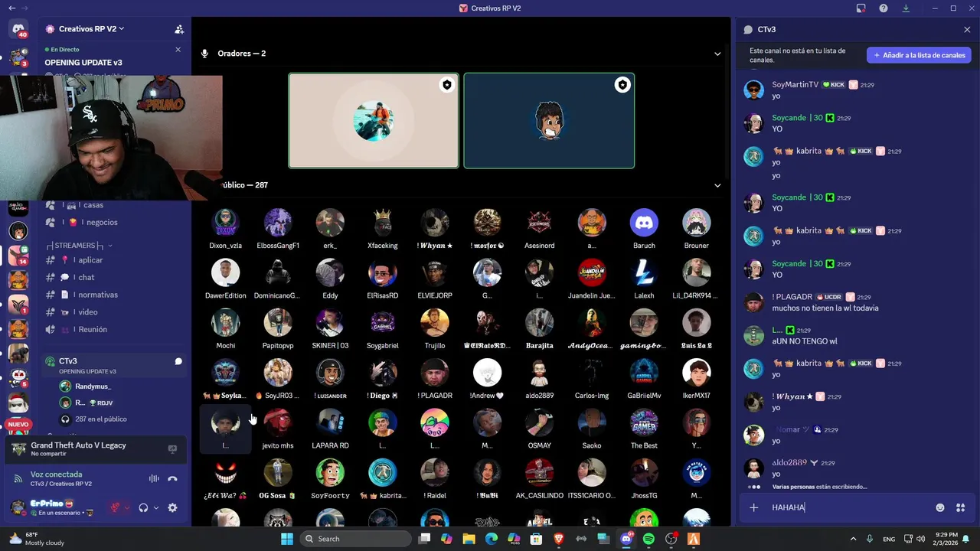Open the Discord inbox icon in title bar
Screen dimensions: 980x551
861,8
